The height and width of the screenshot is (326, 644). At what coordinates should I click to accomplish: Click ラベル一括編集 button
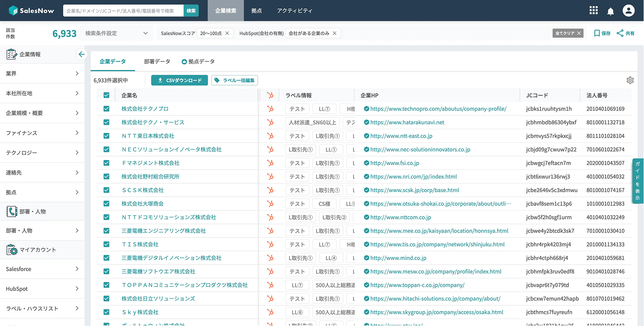tap(235, 80)
